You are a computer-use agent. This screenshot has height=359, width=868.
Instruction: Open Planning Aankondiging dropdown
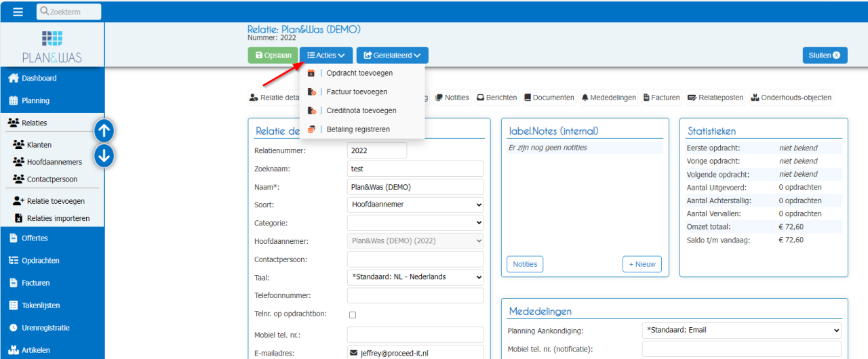tap(741, 331)
